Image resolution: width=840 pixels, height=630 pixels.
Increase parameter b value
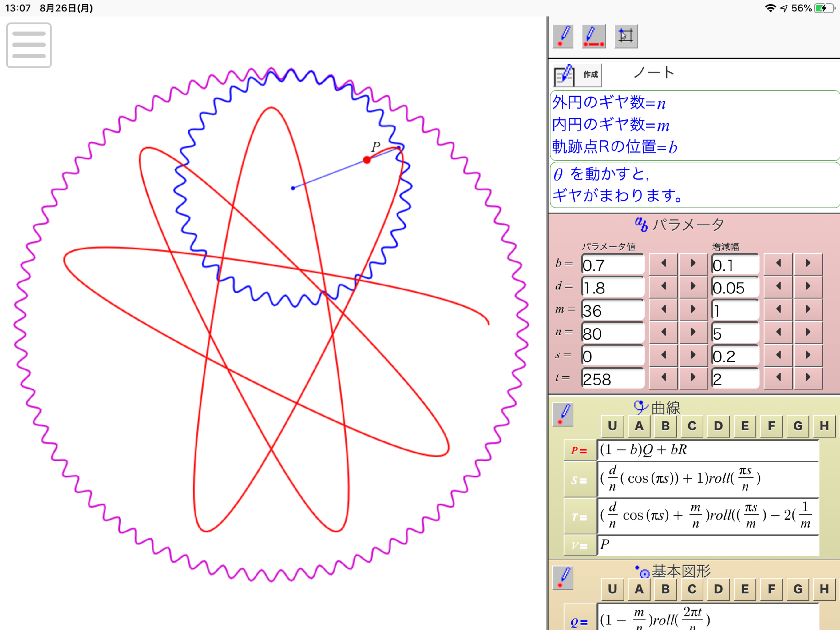(x=693, y=263)
